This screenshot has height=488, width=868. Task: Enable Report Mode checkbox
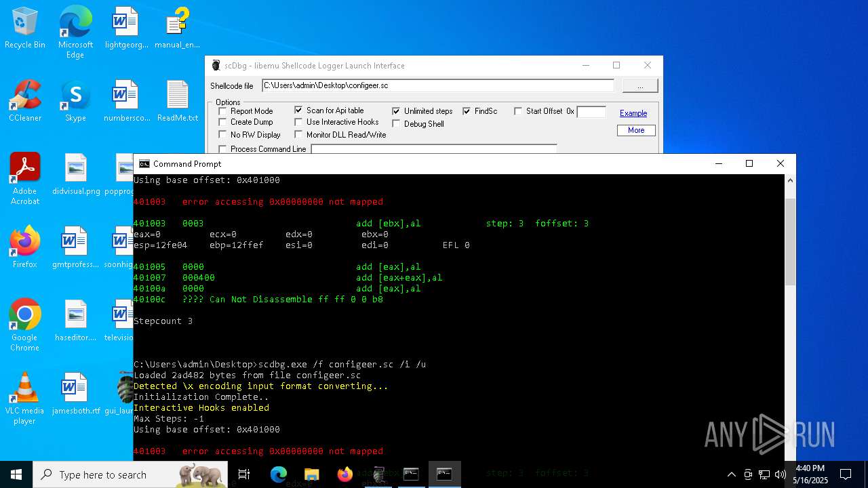click(222, 111)
